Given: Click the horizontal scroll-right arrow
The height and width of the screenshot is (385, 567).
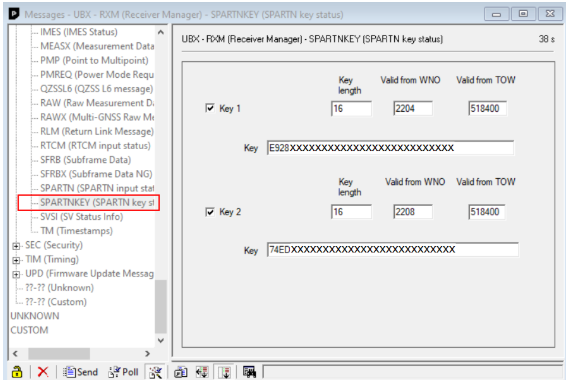Looking at the screenshot, I should point(147,353).
